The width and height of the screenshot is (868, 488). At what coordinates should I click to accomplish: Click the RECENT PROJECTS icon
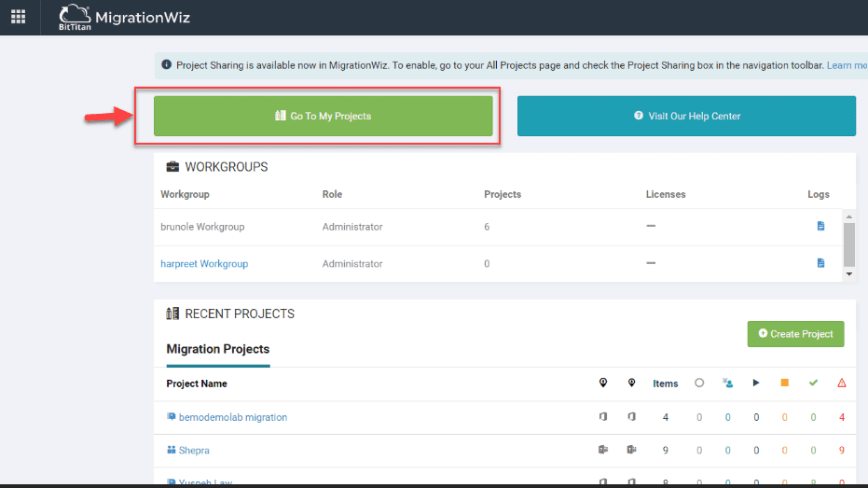point(172,314)
